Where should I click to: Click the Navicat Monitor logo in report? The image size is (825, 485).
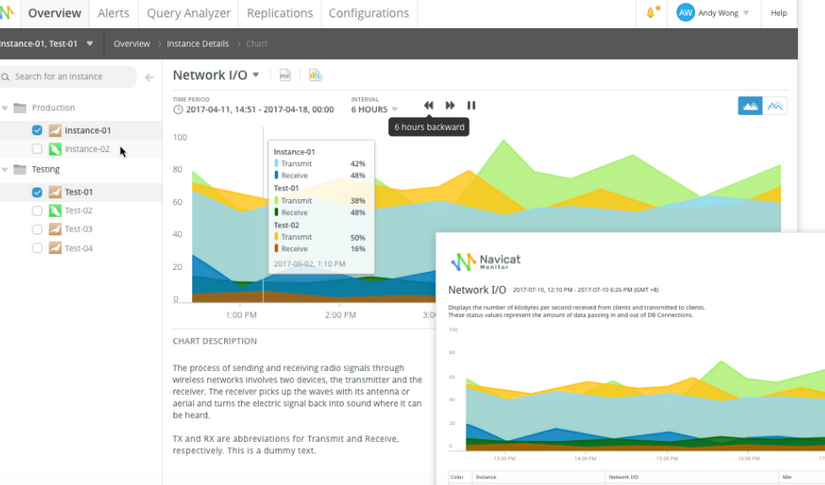pyautogui.click(x=485, y=261)
